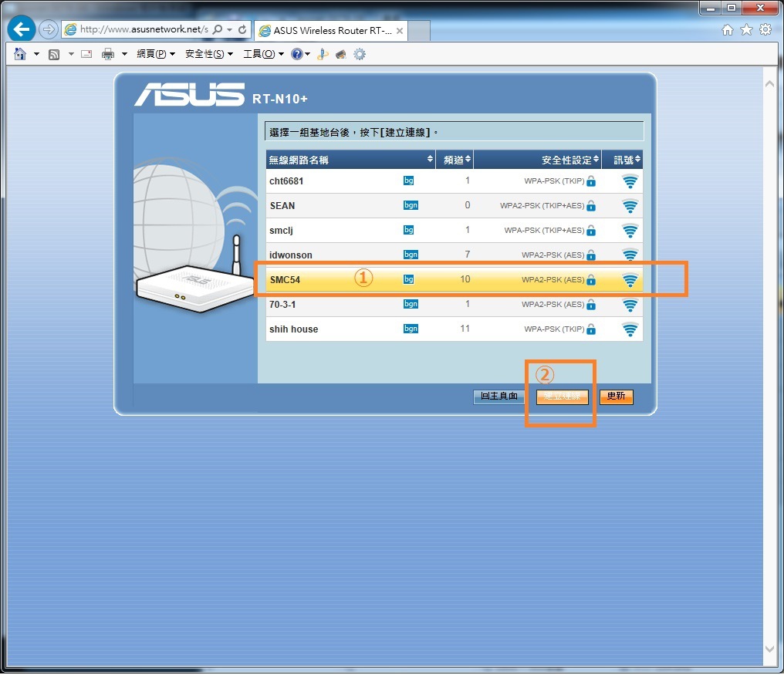Screen dimensions: 784x675
Task: Go back with the browser back arrow
Action: pos(21,29)
